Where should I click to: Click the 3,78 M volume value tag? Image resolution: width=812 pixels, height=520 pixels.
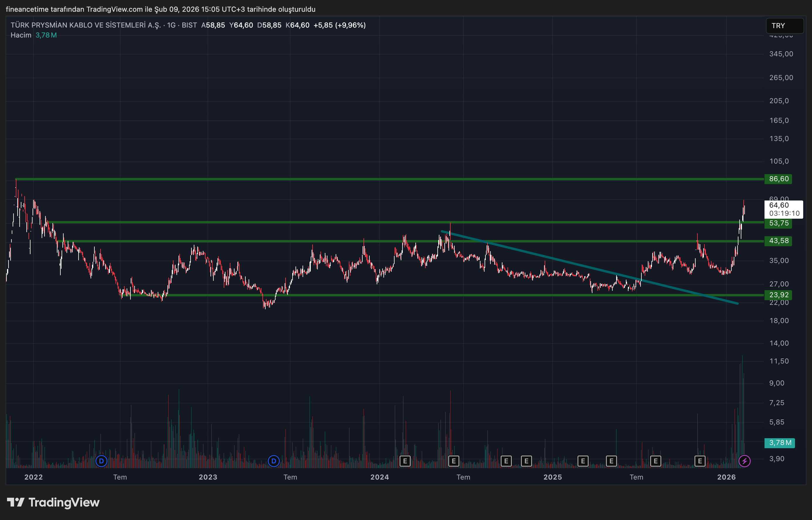pos(779,443)
